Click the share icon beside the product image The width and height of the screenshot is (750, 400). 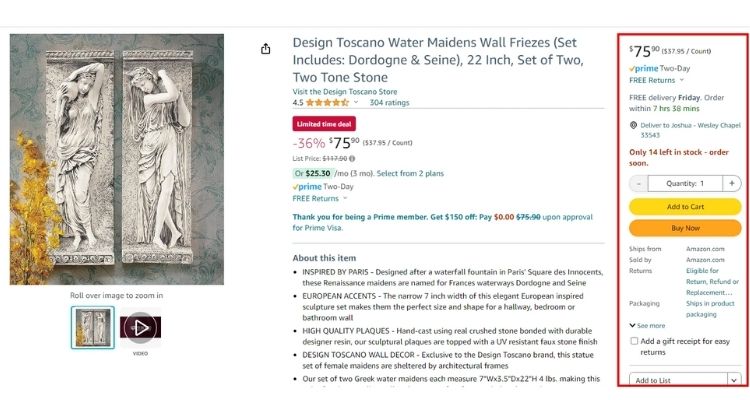[266, 49]
